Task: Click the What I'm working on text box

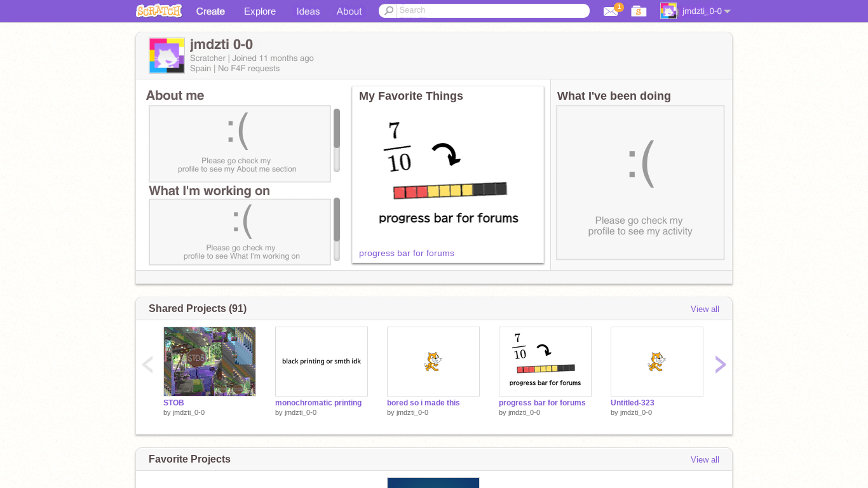Action: click(x=240, y=231)
